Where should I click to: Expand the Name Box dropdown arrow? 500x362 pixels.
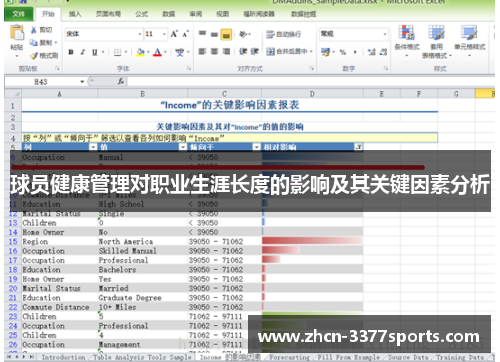pos(82,82)
